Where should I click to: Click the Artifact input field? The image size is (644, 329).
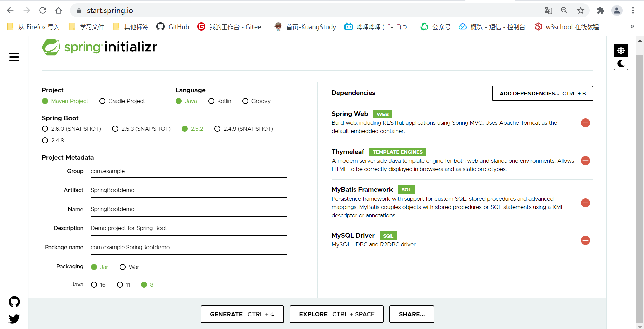(x=189, y=190)
